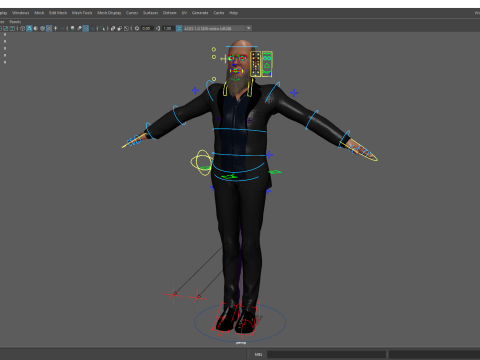
Task: Open the Panels menu of viewport
Action: 15,22
